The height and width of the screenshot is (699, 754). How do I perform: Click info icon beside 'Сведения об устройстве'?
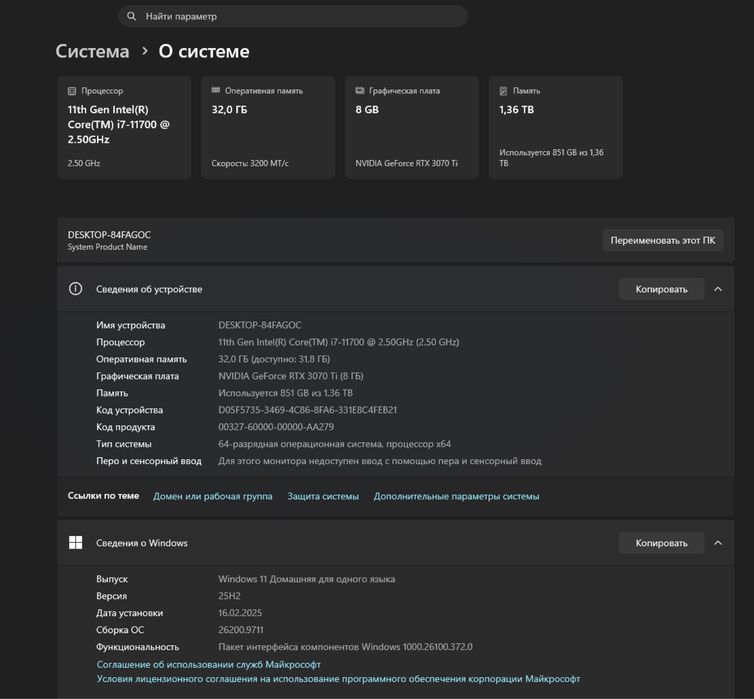tap(75, 289)
